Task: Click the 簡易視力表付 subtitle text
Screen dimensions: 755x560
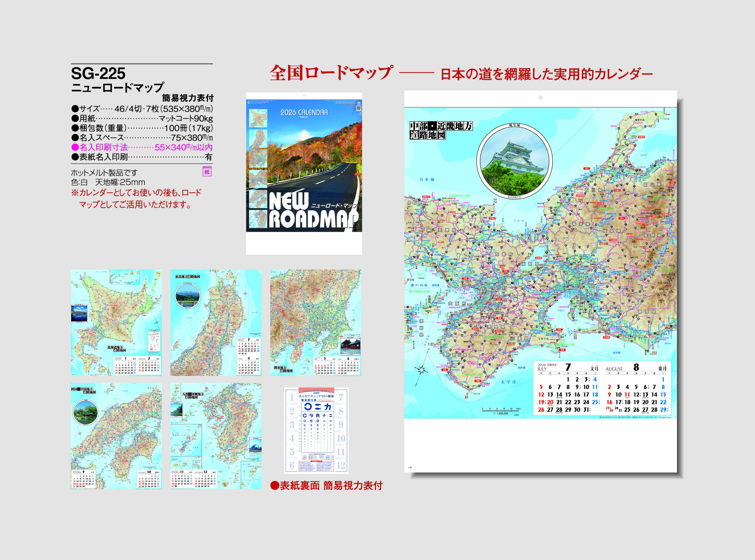Action: (x=187, y=98)
